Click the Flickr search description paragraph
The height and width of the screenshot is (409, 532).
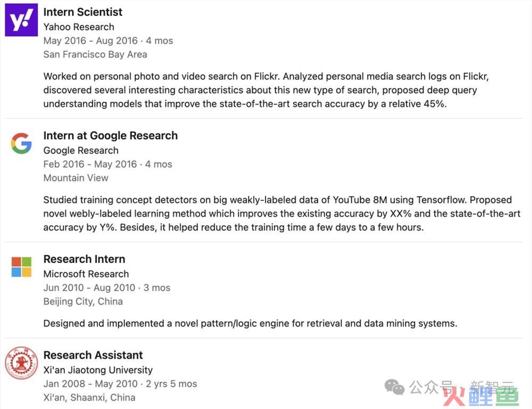coord(266,90)
